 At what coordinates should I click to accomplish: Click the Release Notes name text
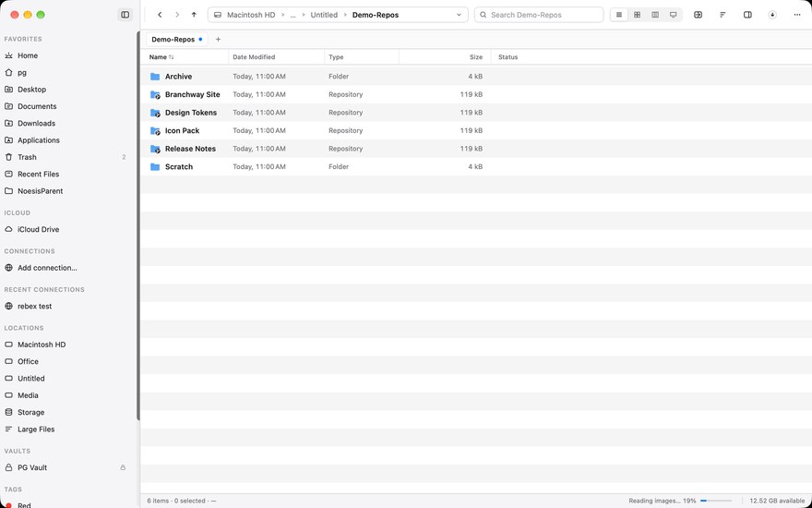190,149
